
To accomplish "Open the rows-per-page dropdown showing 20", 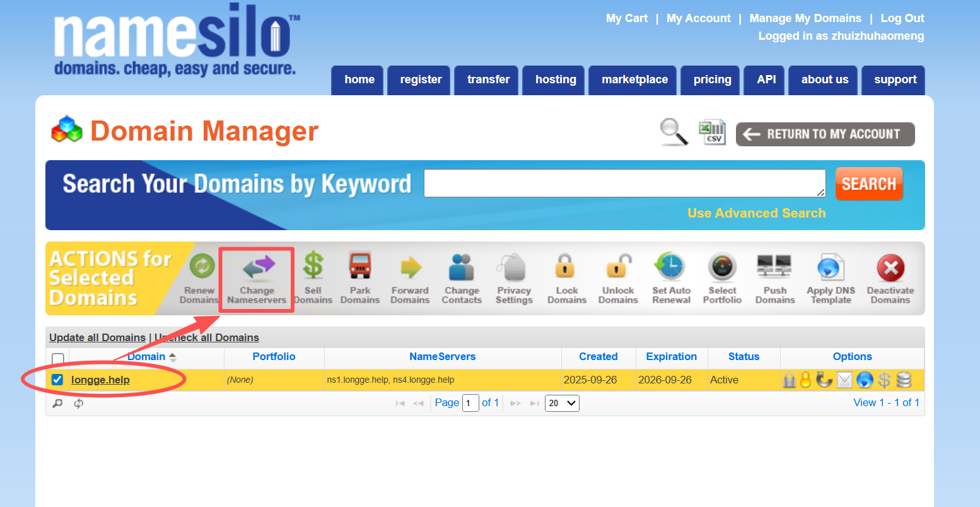I will (562, 403).
